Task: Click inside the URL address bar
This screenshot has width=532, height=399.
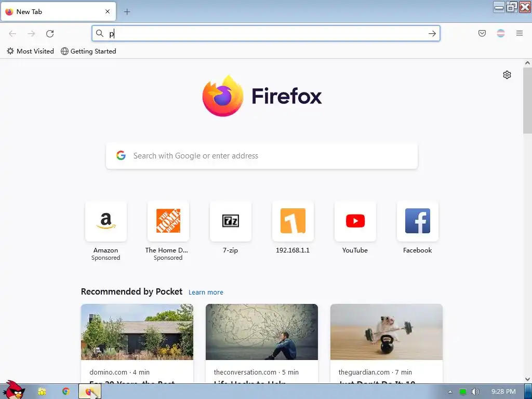Action: (265, 33)
